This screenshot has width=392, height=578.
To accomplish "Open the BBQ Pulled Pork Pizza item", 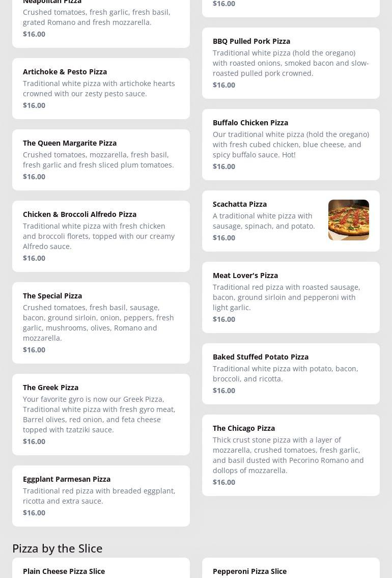I will click(x=291, y=63).
